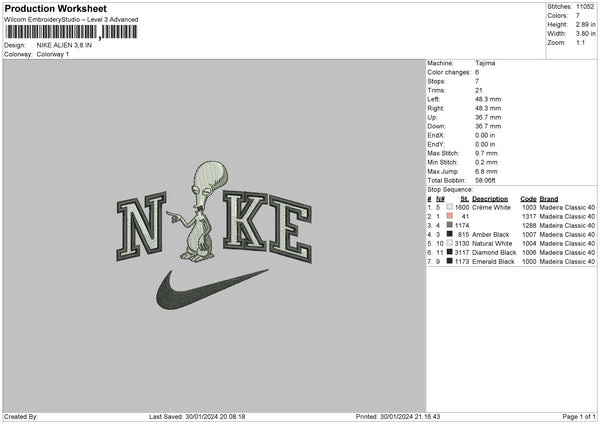Viewport: 600px width, 424px height.
Task: Click the 'Stop Sequence:' heading
Action: tap(450, 189)
